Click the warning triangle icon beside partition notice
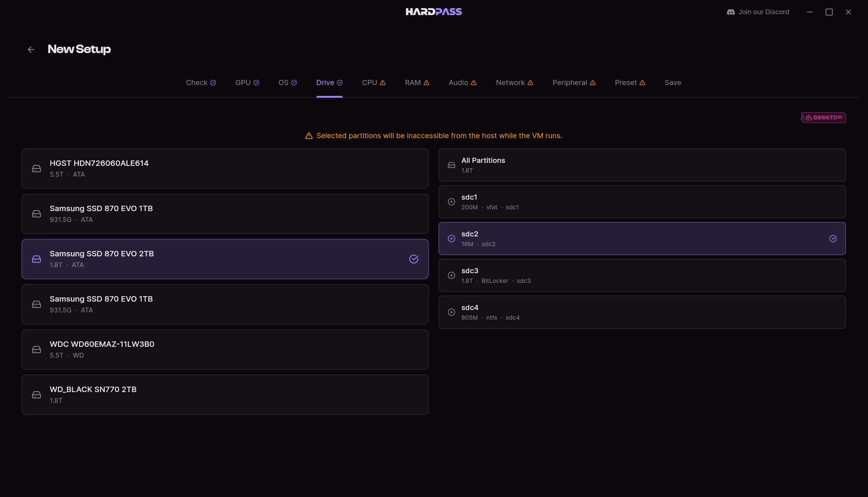This screenshot has height=497, width=868. (x=309, y=136)
